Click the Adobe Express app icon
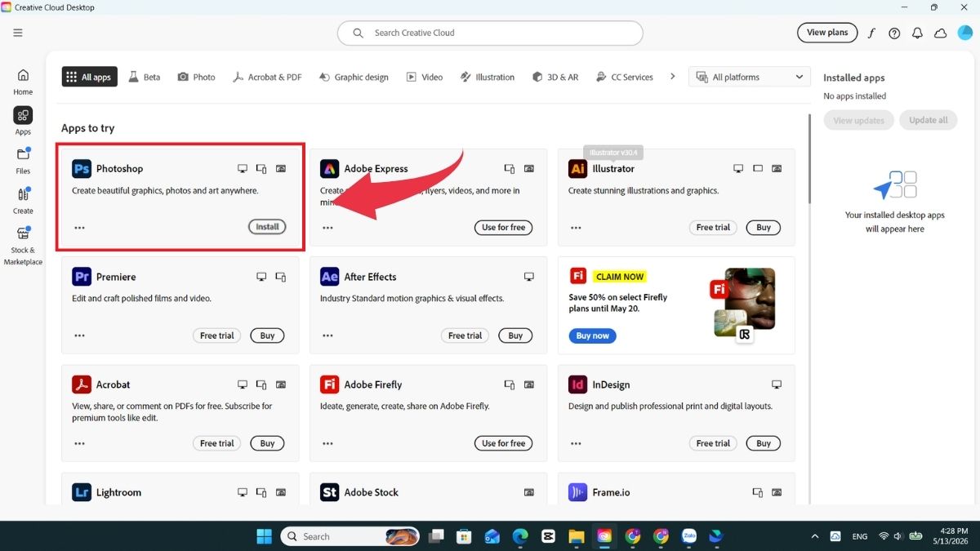Image resolution: width=980 pixels, height=551 pixels. click(x=330, y=168)
